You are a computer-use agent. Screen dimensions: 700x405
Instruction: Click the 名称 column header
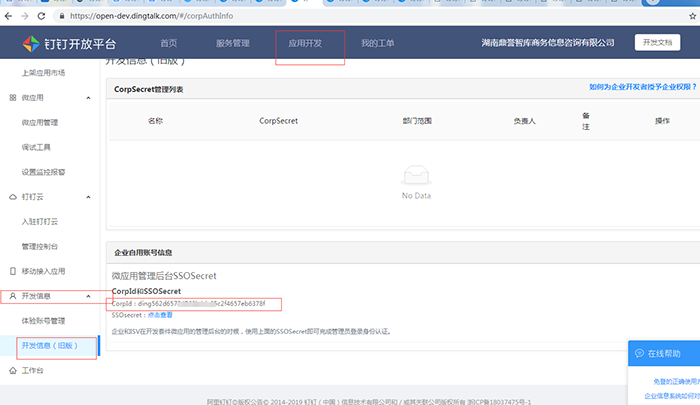click(155, 121)
